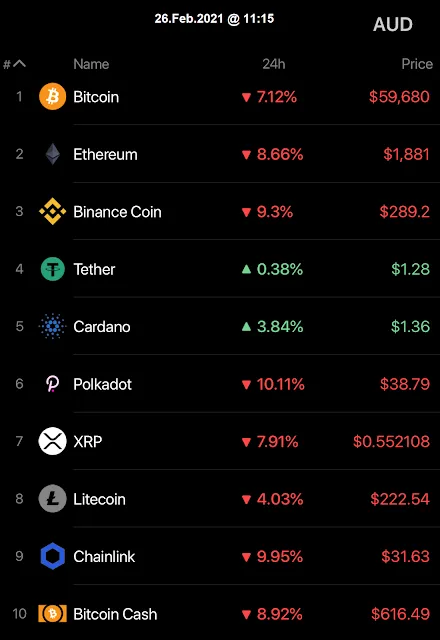Select Bitcoin price $59,680
Screen dimensions: 440x640
(x=399, y=97)
